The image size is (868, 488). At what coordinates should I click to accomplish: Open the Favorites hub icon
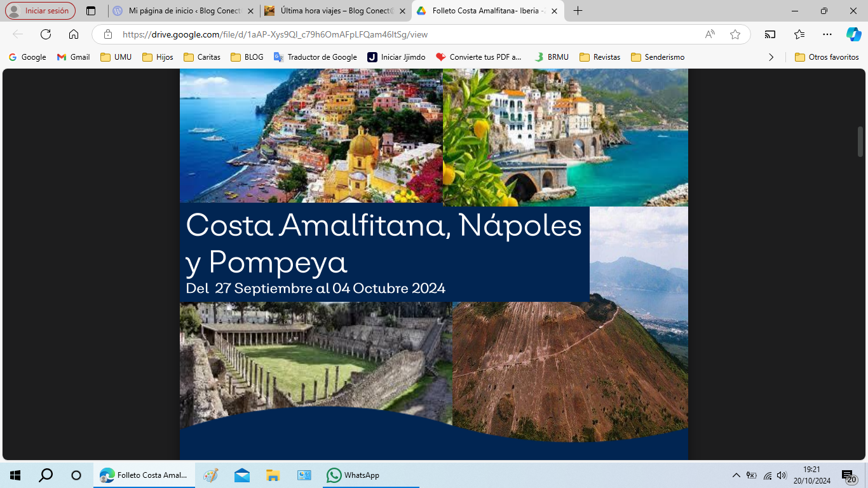point(799,34)
